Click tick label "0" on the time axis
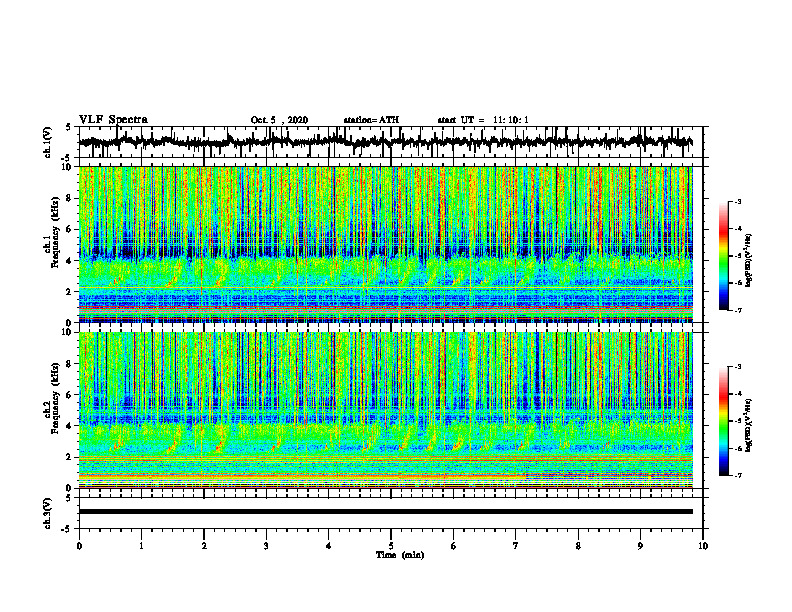Image resolution: width=792 pixels, height=612 pixels. (x=79, y=546)
